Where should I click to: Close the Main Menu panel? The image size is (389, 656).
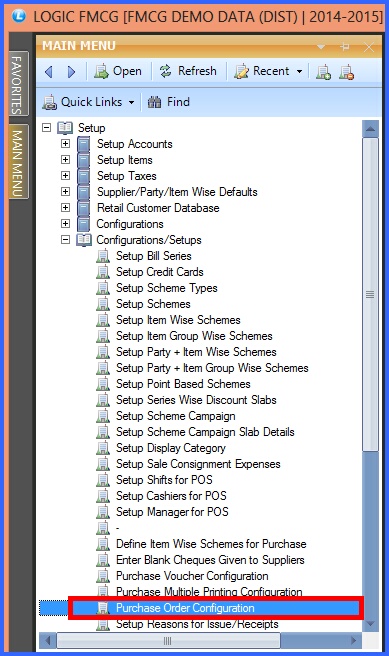(x=369, y=47)
